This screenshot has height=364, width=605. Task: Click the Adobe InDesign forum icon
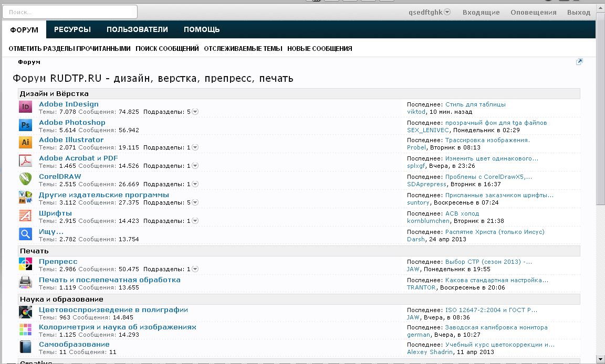[25, 106]
